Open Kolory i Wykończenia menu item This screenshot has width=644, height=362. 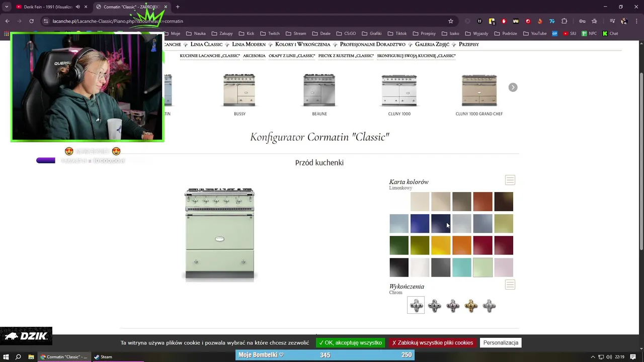302,44
